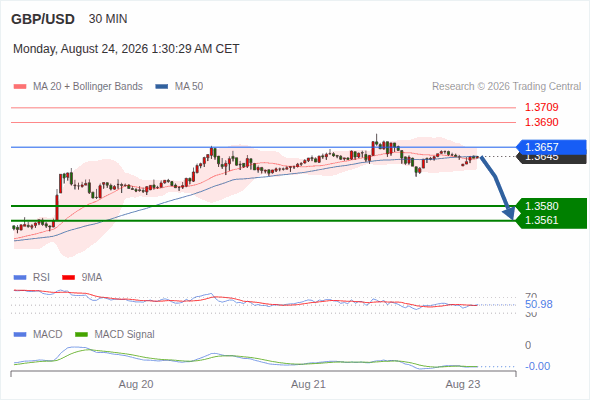Click the 1.3690 resistance level label
Image resolution: width=590 pixels, height=400 pixels.
[541, 122]
